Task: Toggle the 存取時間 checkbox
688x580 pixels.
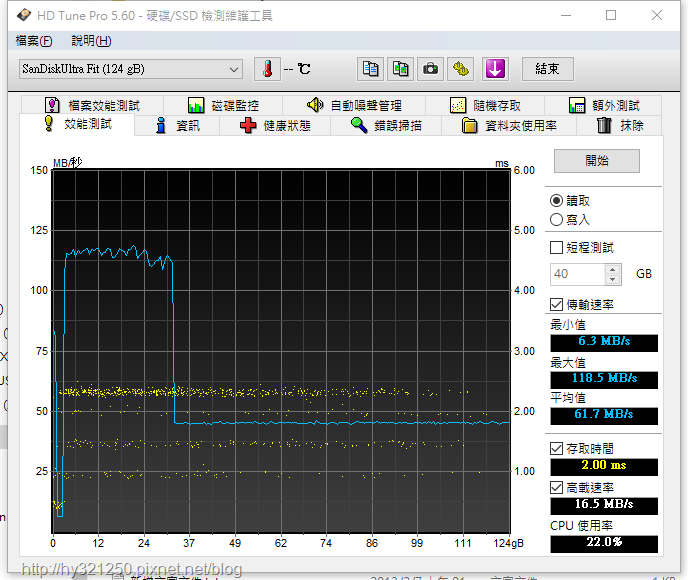Action: pyautogui.click(x=556, y=448)
